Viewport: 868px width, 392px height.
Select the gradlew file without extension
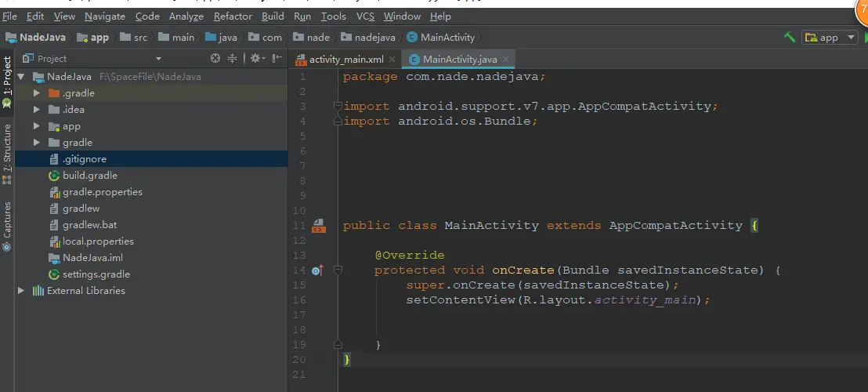coord(151,209)
